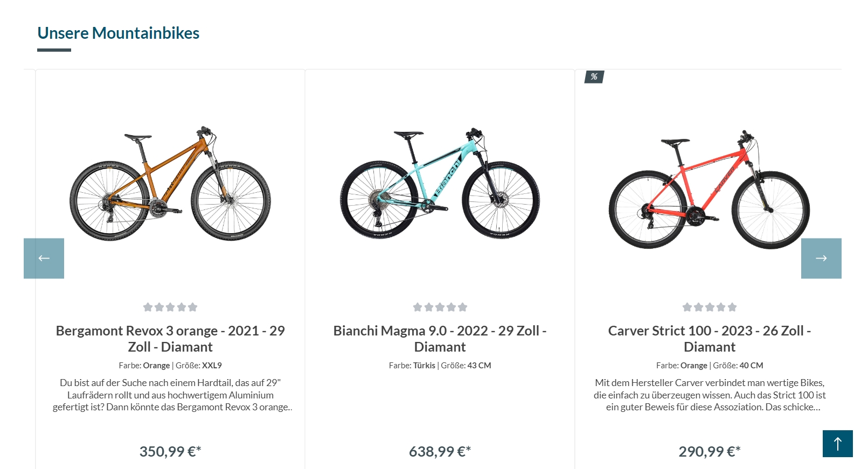
Task: Open the orange Bergamont bike image
Action: pos(170,184)
